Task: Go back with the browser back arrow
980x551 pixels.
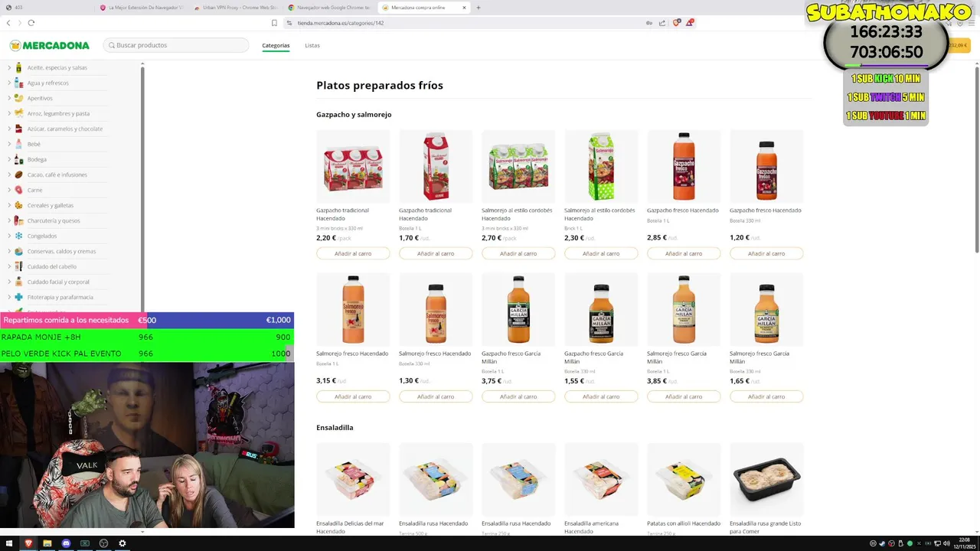Action: pyautogui.click(x=8, y=23)
